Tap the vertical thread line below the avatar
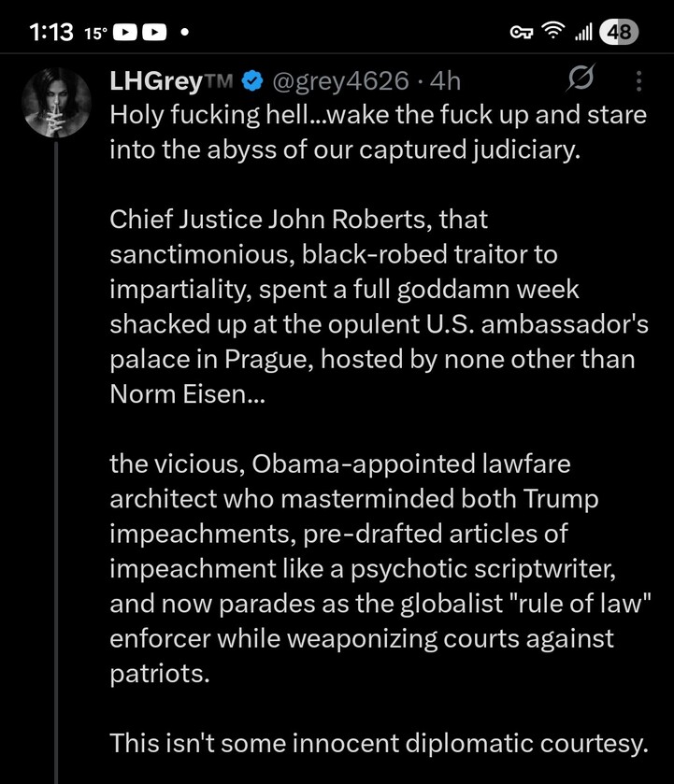This screenshot has width=674, height=784. click(x=55, y=467)
